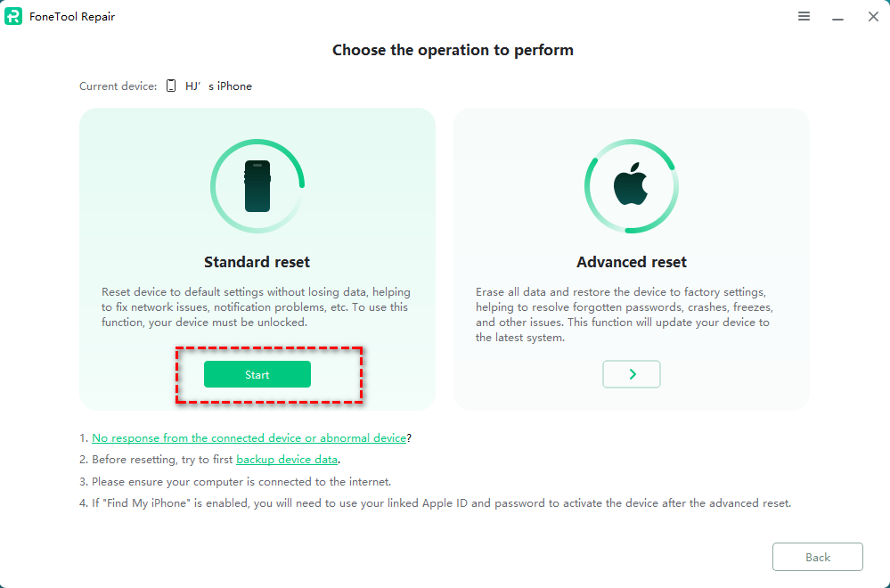Click the Standard reset description paragraph
The image size is (890, 588).
[257, 306]
